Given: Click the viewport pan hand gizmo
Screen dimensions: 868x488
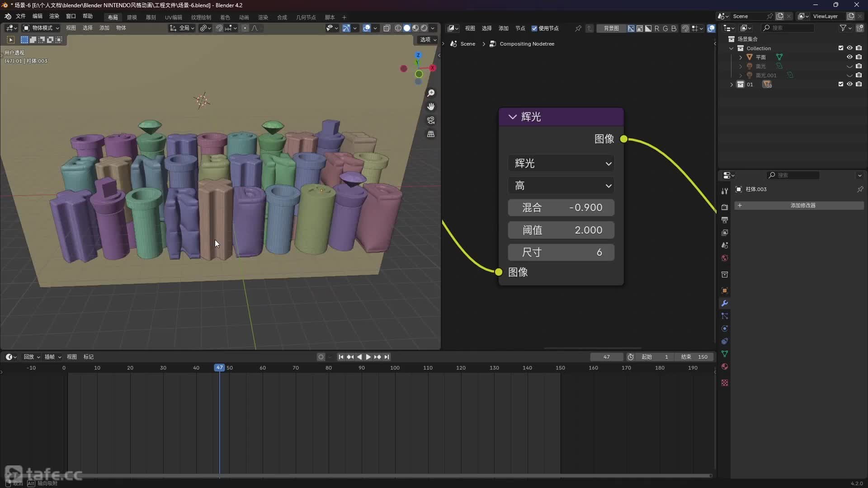Looking at the screenshot, I should pos(431,107).
